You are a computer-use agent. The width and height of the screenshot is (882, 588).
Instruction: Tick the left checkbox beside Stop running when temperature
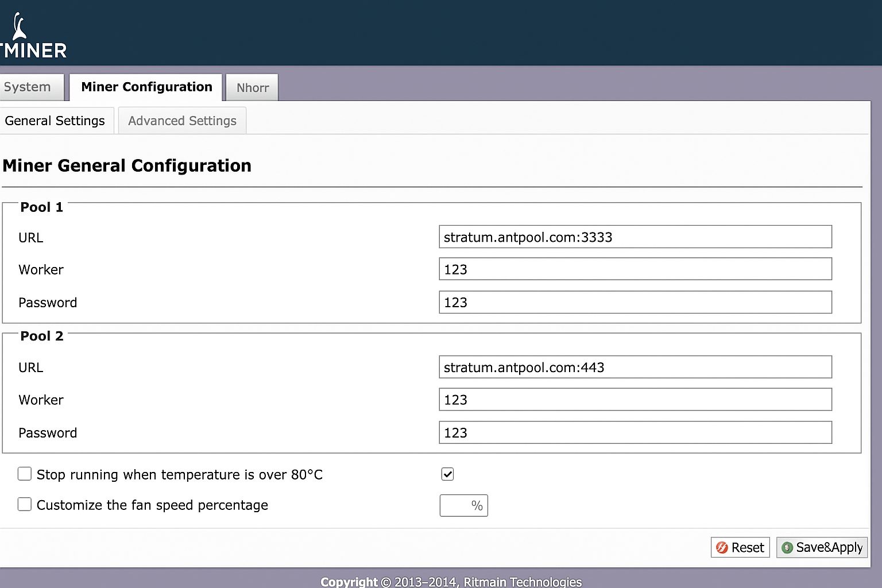(24, 474)
